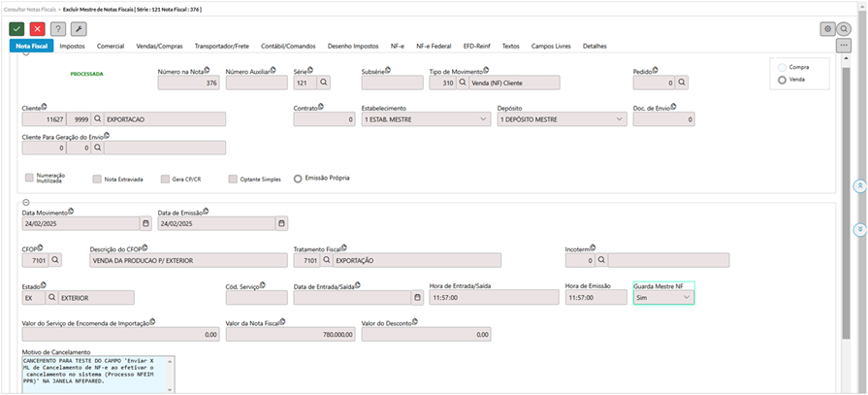
Task: Click the green confirm checkmark button
Action: click(16, 29)
